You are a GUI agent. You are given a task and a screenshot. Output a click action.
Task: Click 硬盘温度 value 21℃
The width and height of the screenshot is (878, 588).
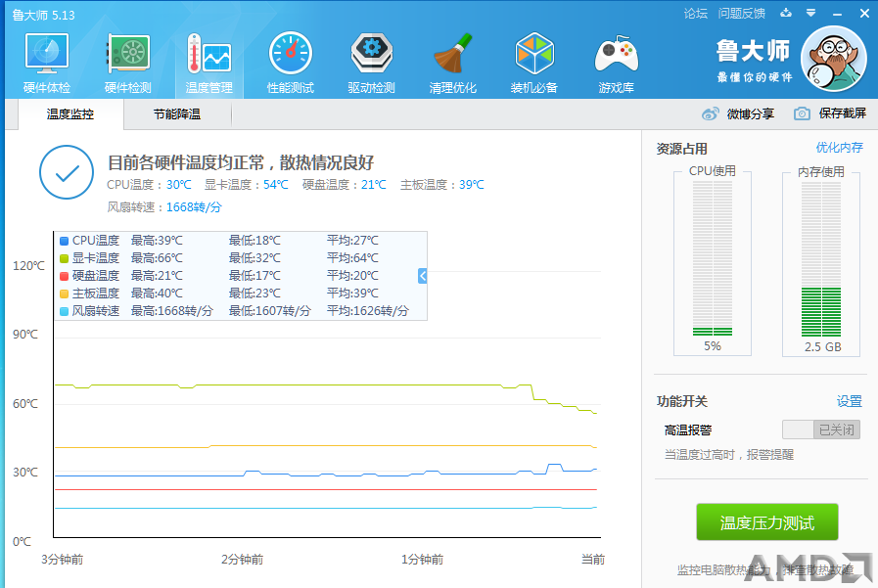[x=374, y=185]
